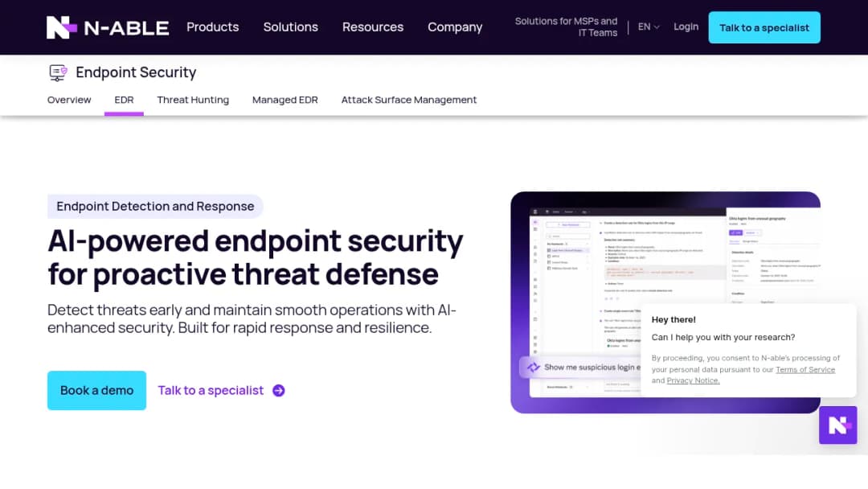Open the Solutions menu

[291, 27]
